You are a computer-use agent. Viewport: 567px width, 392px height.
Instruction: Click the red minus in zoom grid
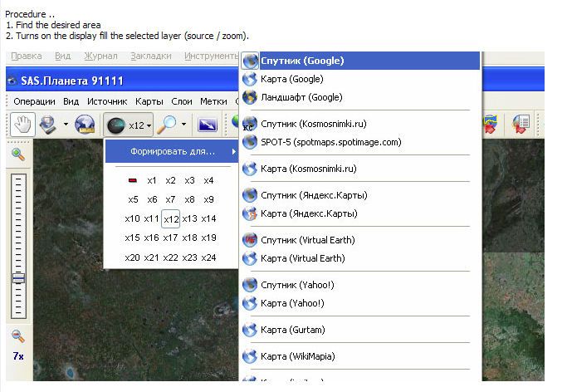(132, 180)
